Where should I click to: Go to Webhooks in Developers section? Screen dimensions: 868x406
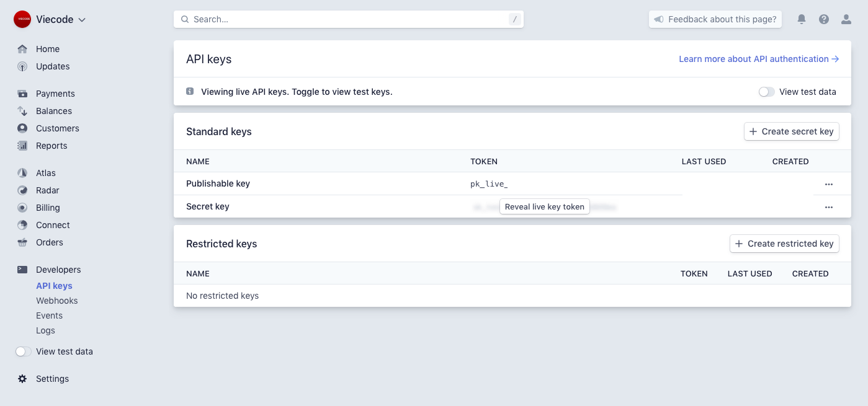[57, 301]
